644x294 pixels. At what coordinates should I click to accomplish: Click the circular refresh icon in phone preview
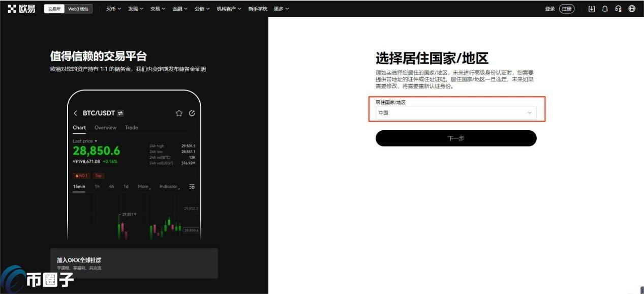coord(192,113)
